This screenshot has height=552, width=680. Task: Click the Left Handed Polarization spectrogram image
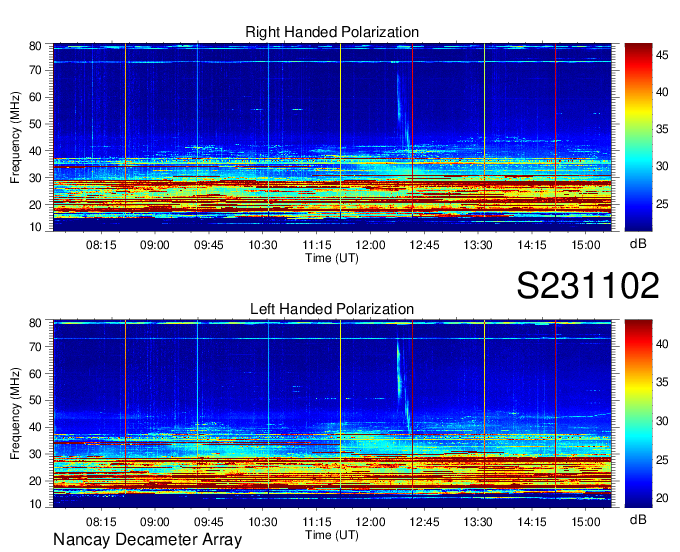(x=332, y=414)
